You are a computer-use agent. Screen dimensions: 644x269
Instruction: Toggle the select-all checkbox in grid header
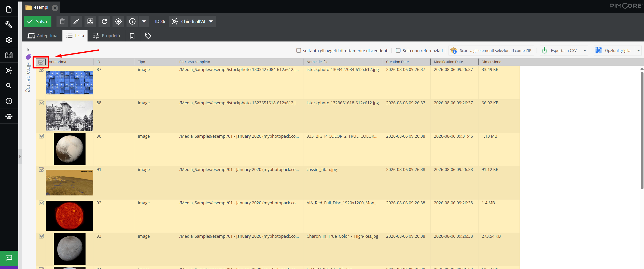coord(41,62)
